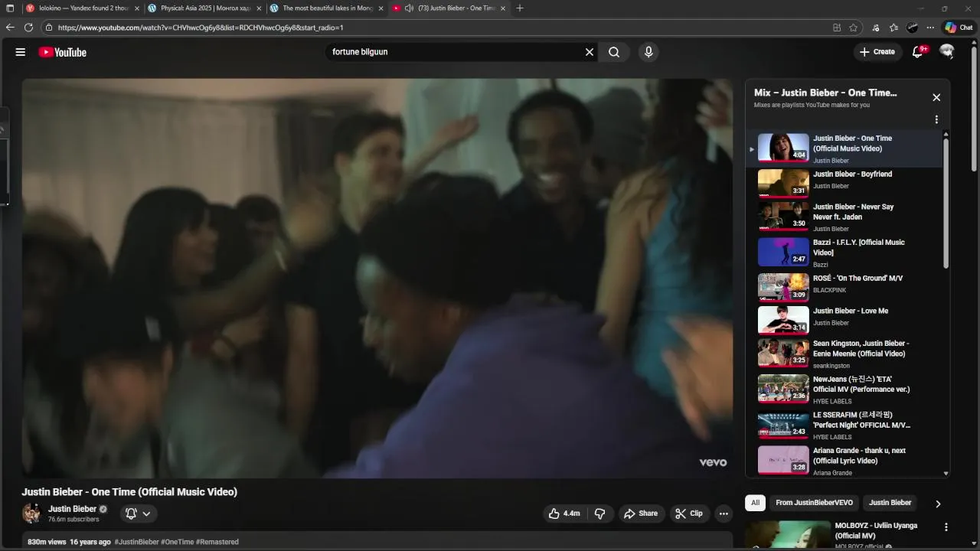This screenshot has height=551, width=980.
Task: Create a clip with the Clip button
Action: tap(689, 514)
